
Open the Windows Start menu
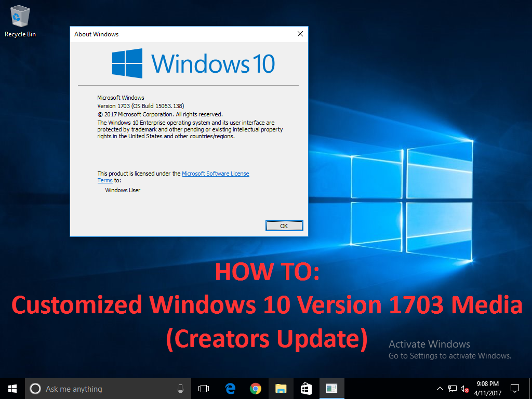click(x=12, y=389)
